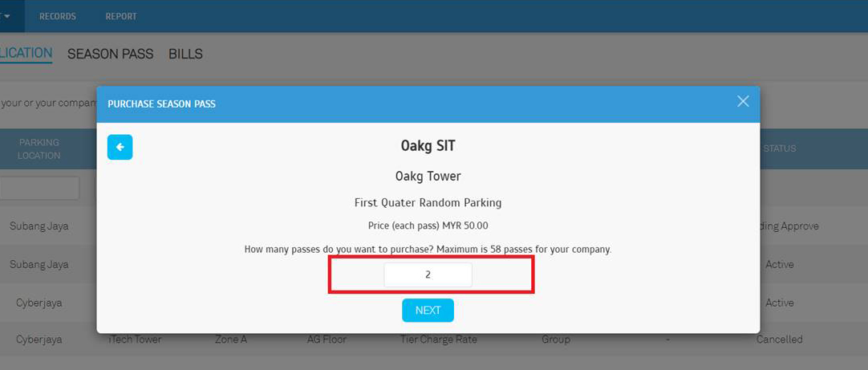Click the NEXT button

coord(428,310)
